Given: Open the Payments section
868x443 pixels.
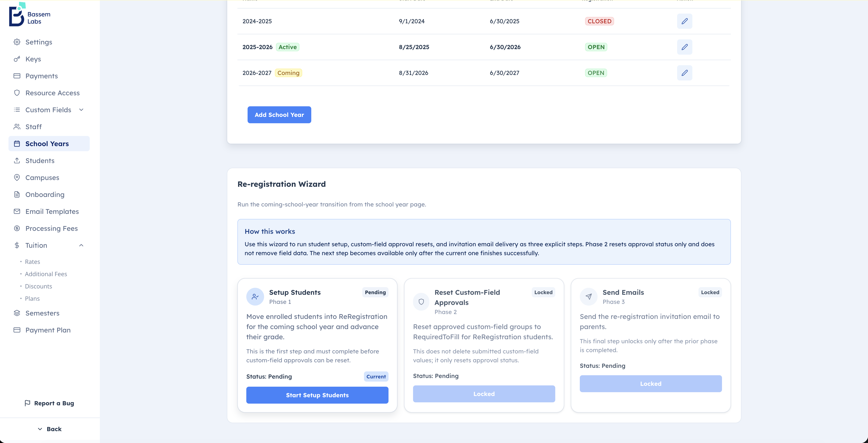Looking at the screenshot, I should click(x=49, y=76).
